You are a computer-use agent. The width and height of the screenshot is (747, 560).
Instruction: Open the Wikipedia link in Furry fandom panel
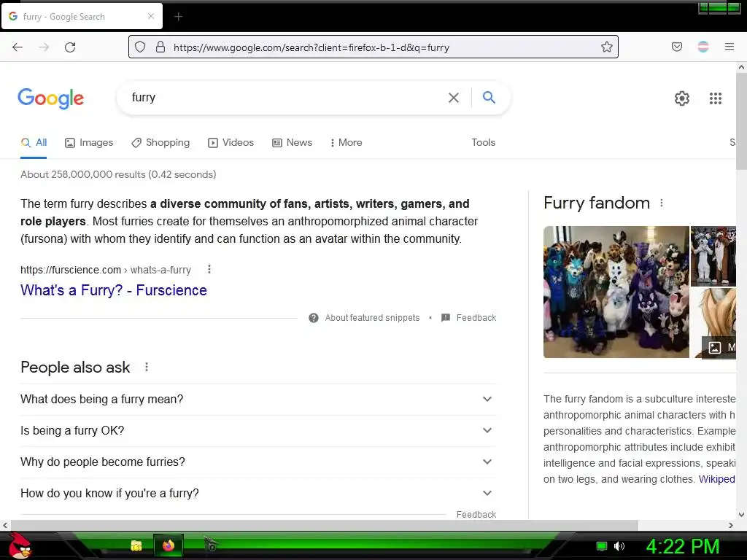716,479
